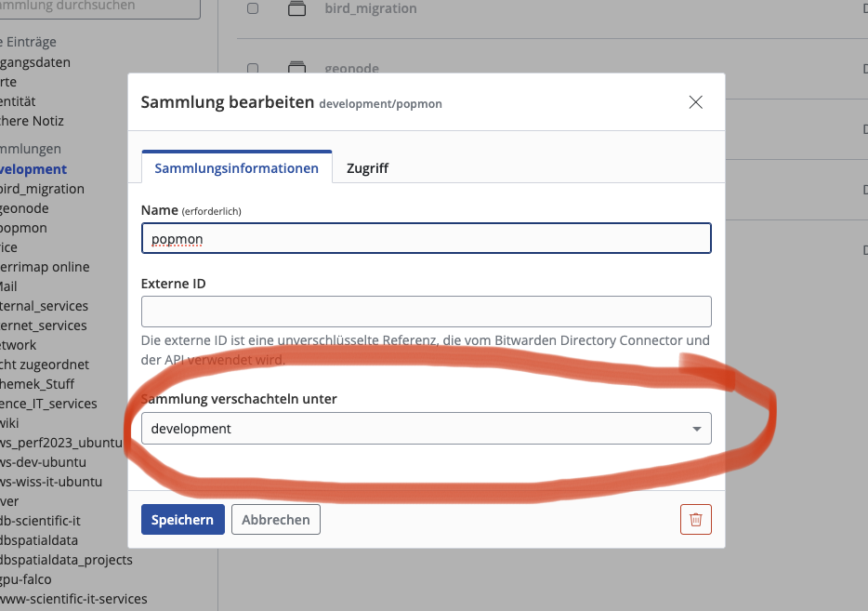
Task: Click the collection icon beside bird_migration
Action: pos(296,9)
